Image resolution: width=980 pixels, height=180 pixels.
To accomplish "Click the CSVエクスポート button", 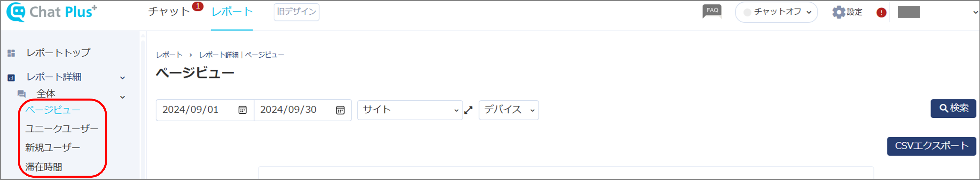I will pyautogui.click(x=931, y=146).
